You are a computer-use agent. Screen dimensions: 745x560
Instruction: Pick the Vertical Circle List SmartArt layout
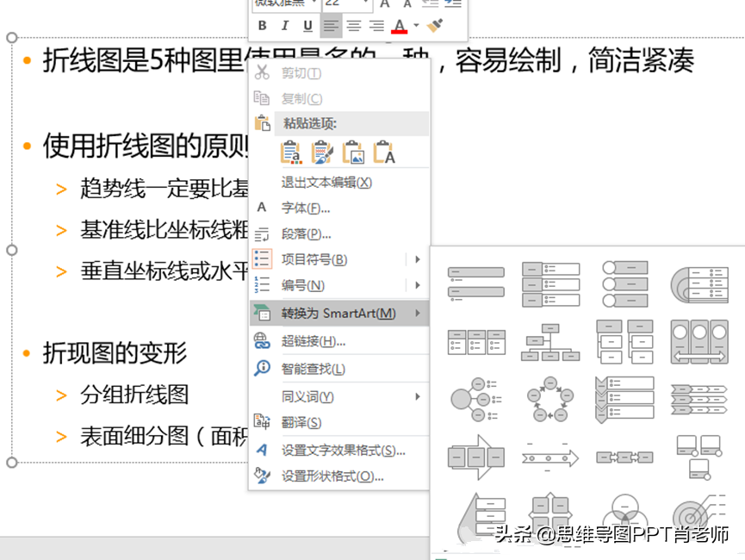pos(624,283)
